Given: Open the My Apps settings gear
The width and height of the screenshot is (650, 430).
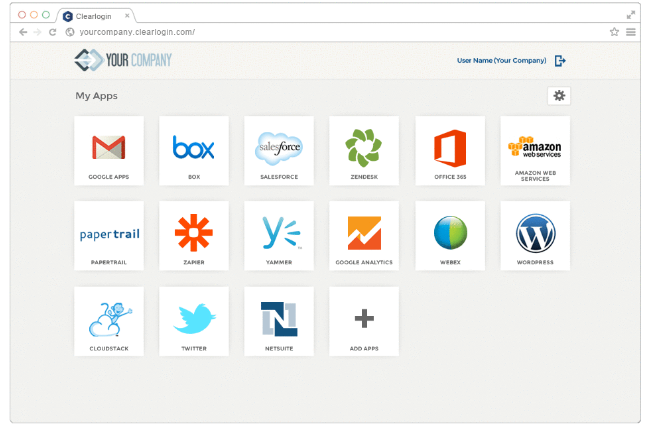Looking at the screenshot, I should coord(559,96).
